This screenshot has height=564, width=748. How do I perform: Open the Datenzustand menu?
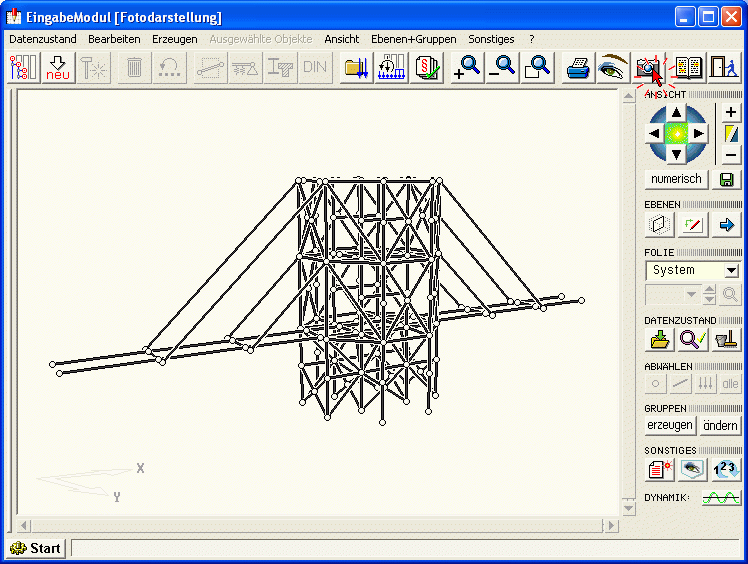click(x=43, y=39)
